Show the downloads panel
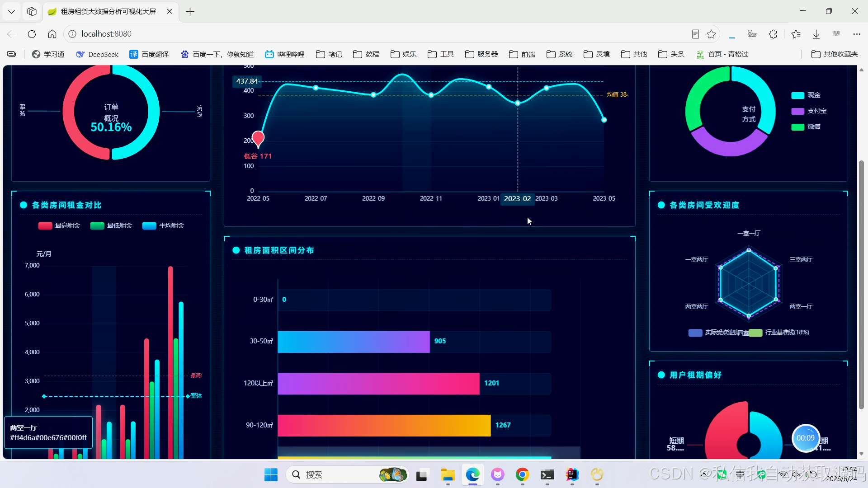Image resolution: width=868 pixels, height=488 pixels. click(x=816, y=34)
